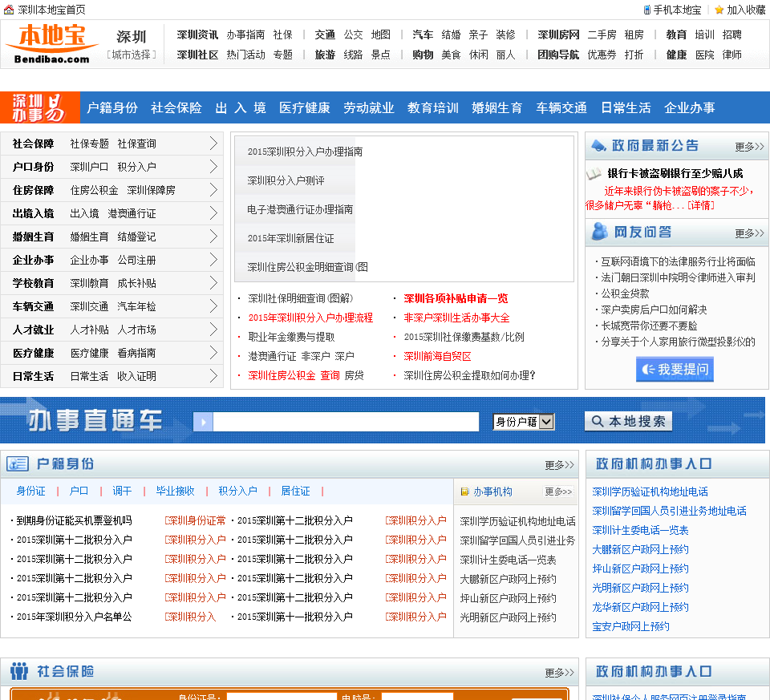The width and height of the screenshot is (770, 700).
Task: Open 到期身份证能买机票登机吗 article
Action: pyautogui.click(x=74, y=520)
